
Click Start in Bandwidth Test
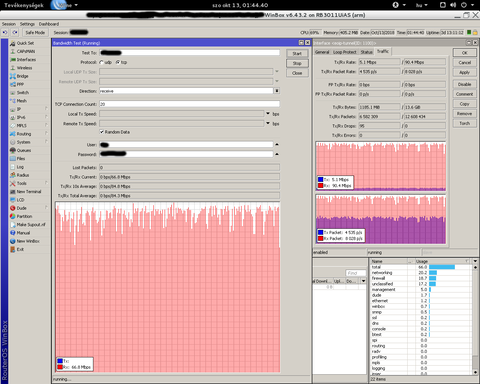click(x=297, y=53)
